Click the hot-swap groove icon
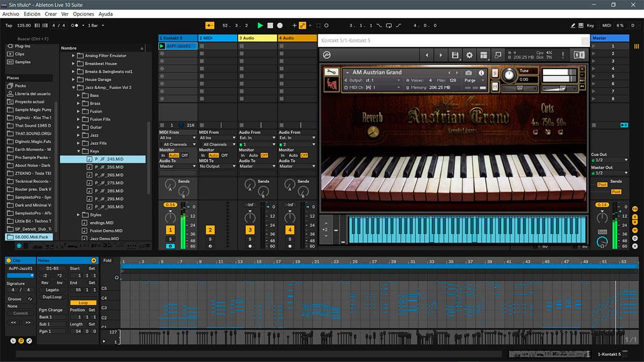The width and height of the screenshot is (644, 362). point(30,299)
